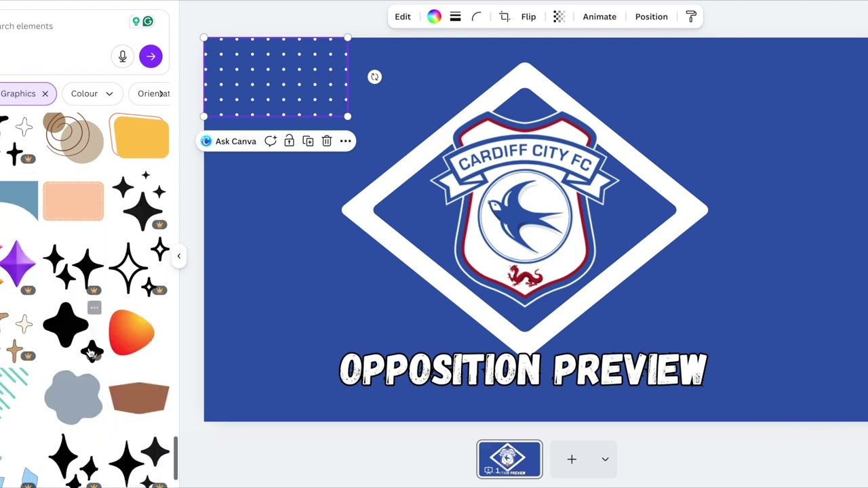Select the peach stitched rectangle graphic
This screenshot has height=488, width=868.
[73, 201]
